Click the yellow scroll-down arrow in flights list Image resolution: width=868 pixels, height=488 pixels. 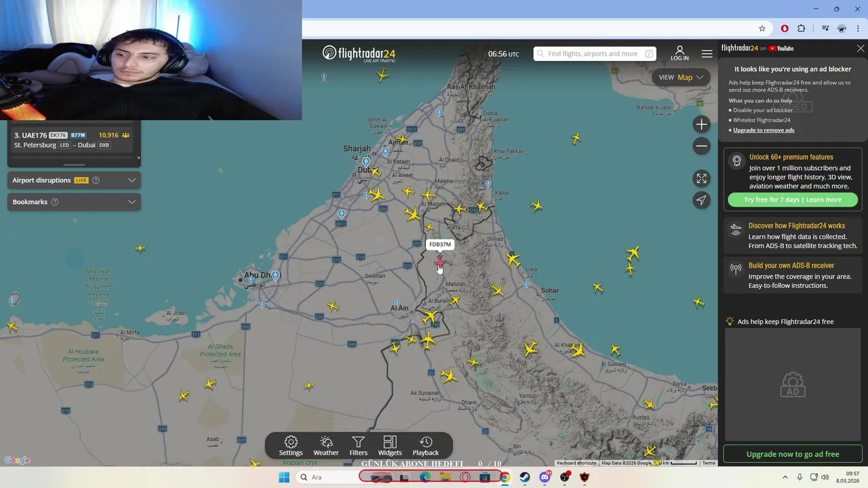[x=138, y=158]
